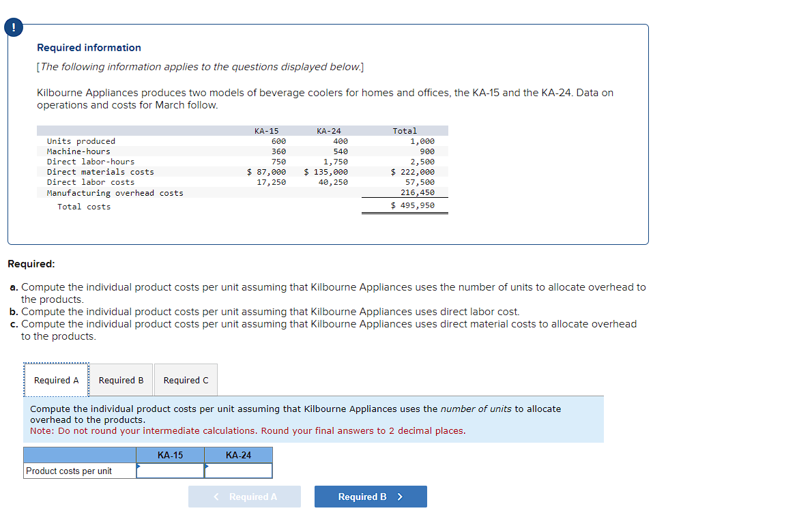
Task: Click the 'Units produced' row label
Action: click(x=81, y=141)
